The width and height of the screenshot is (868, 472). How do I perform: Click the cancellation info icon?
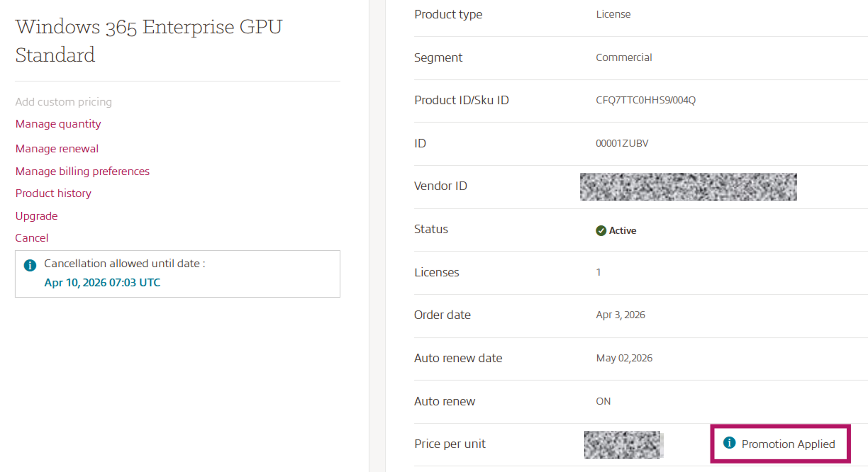(31, 266)
